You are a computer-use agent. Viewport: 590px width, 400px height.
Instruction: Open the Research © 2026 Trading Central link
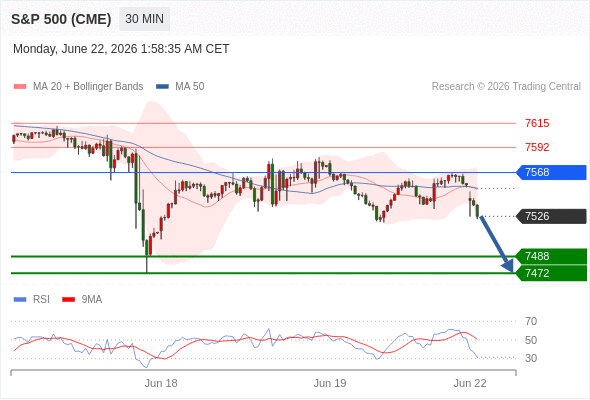coord(506,87)
